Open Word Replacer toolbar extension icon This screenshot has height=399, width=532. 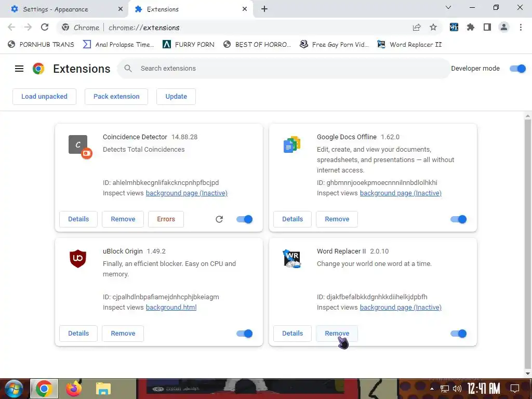pos(454,28)
